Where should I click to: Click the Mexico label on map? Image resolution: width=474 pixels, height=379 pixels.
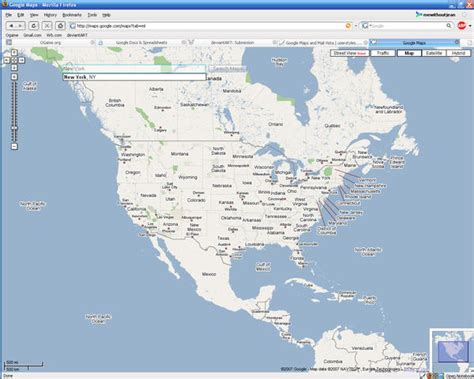coord(209,274)
